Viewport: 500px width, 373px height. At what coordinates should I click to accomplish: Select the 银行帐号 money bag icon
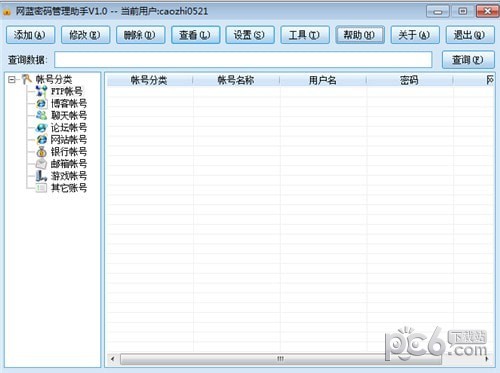click(41, 152)
